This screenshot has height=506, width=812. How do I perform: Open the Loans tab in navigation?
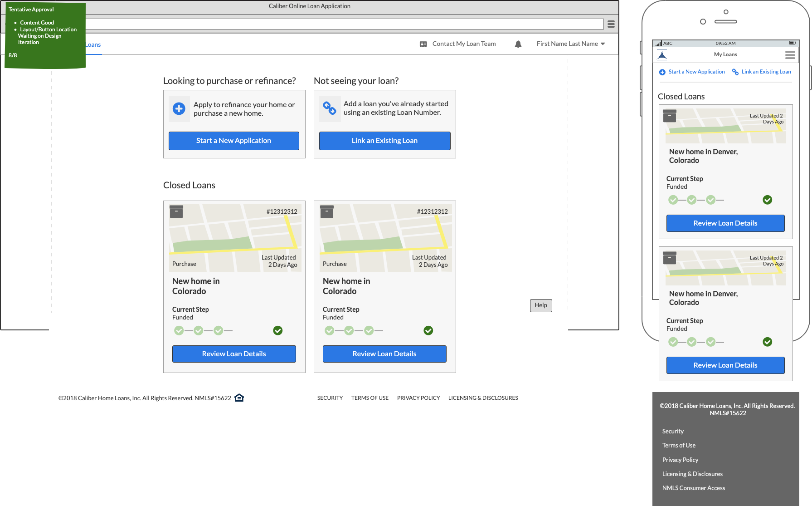point(93,45)
